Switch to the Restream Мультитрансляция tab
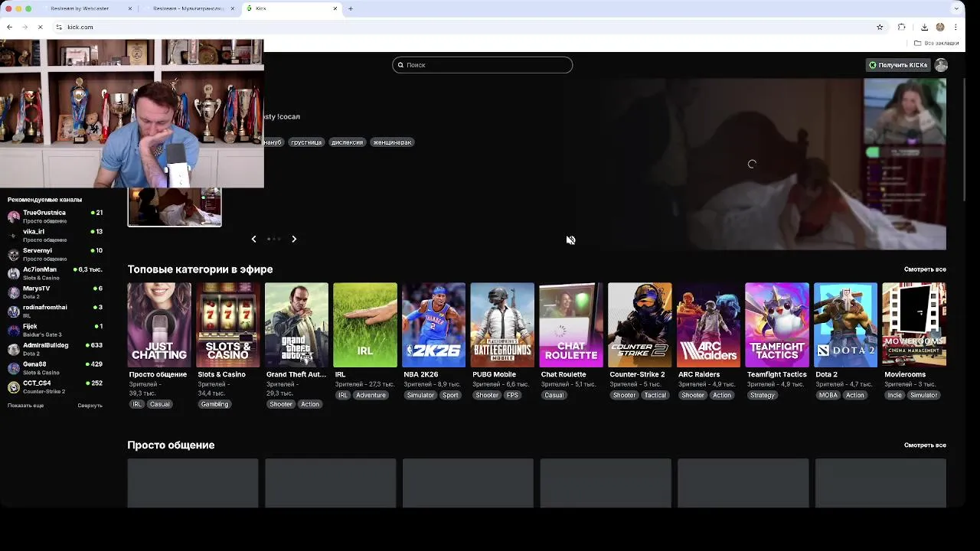 188,8
